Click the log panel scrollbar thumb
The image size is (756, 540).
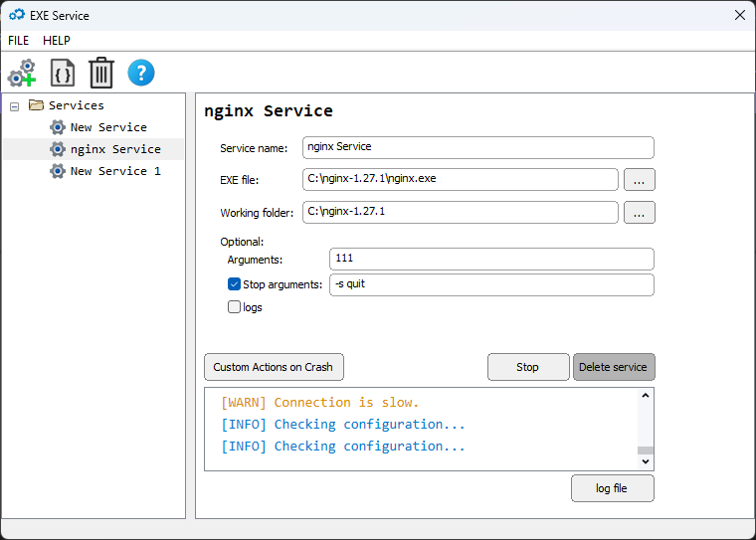pyautogui.click(x=646, y=450)
